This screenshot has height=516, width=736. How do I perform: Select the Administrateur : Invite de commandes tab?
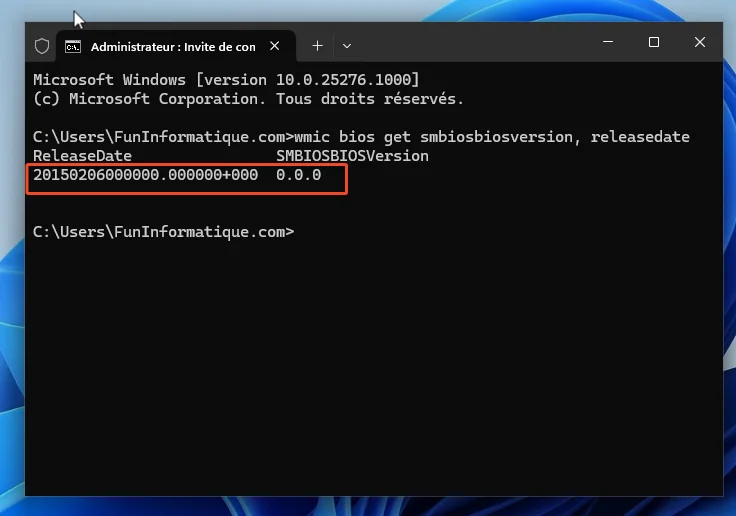click(x=172, y=46)
